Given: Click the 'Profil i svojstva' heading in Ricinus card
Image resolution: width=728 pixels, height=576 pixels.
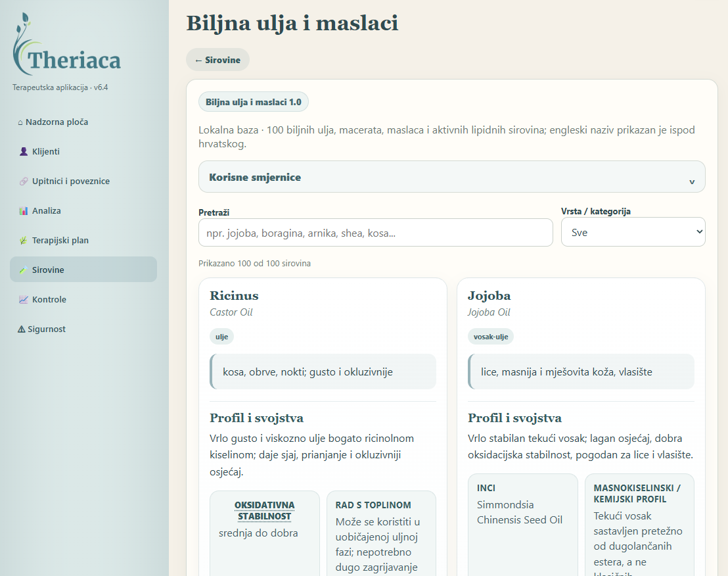Looking at the screenshot, I should click(x=257, y=418).
